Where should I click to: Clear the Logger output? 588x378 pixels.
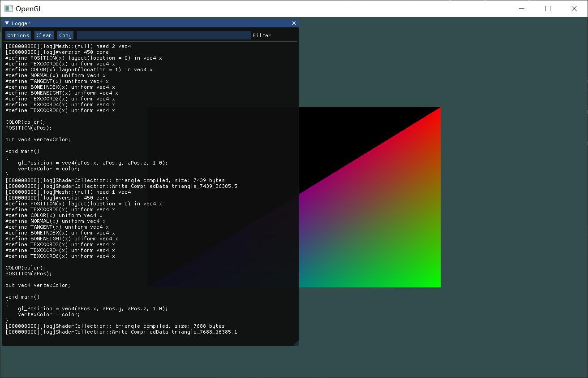(44, 35)
